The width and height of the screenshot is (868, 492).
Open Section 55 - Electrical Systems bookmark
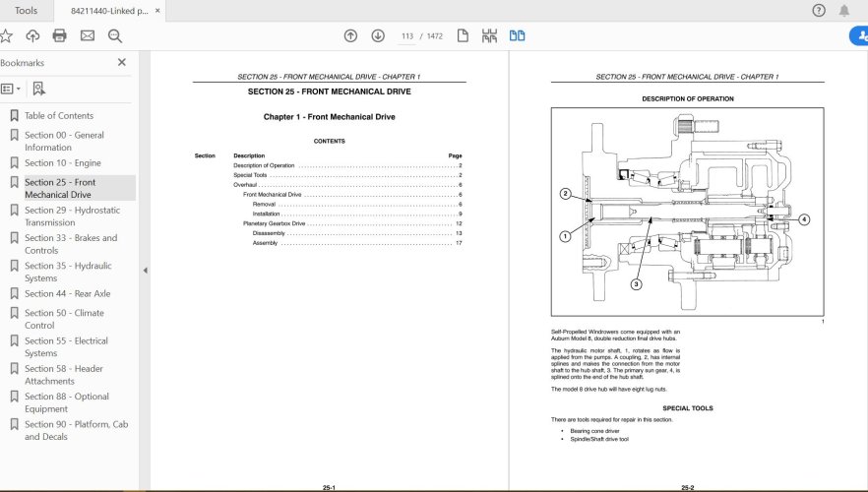[x=66, y=347]
